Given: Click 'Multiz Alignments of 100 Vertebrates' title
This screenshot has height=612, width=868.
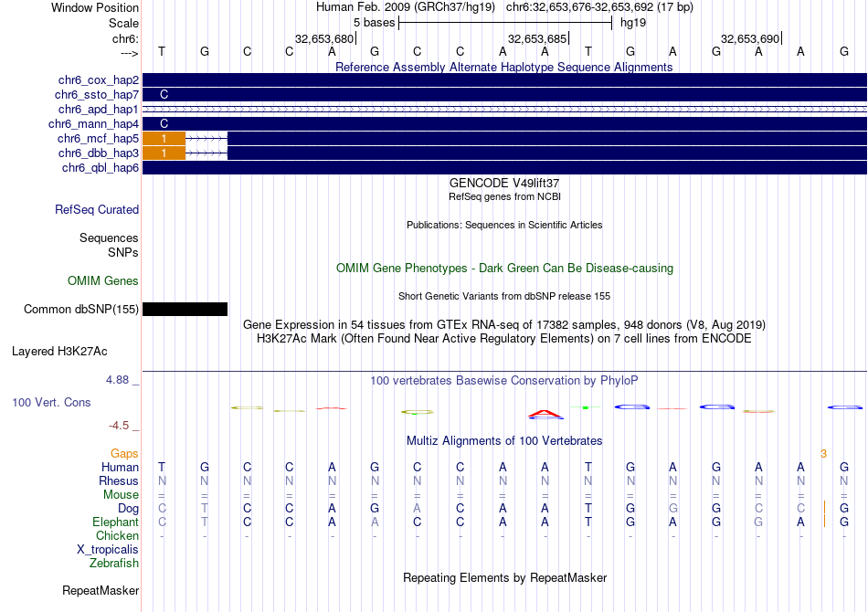Looking at the screenshot, I should coord(504,441).
